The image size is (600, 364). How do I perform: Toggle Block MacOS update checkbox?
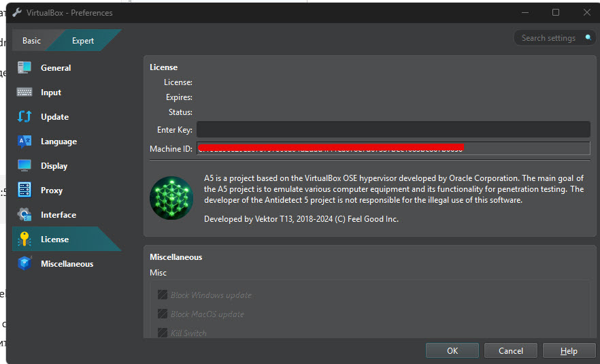[163, 314]
